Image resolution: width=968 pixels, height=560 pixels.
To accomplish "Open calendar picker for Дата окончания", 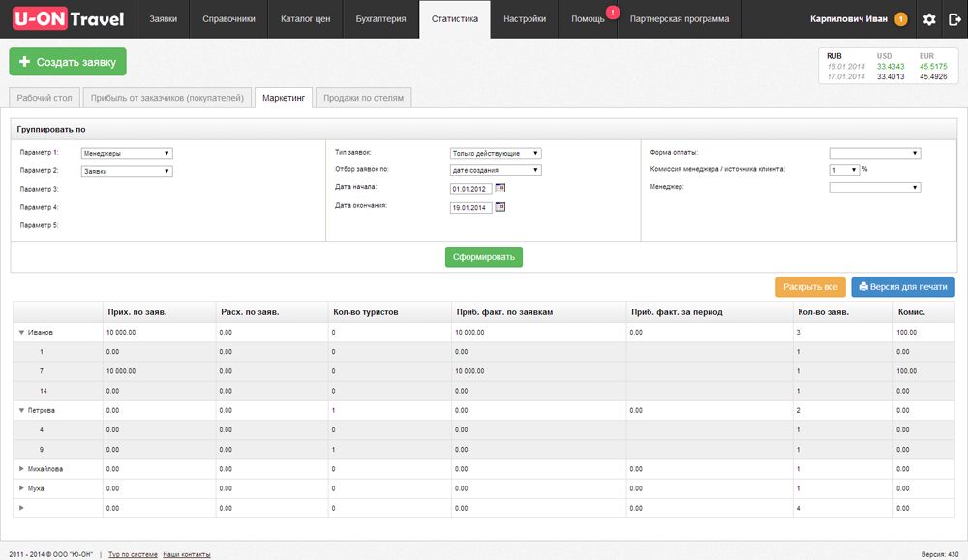I will 500,207.
